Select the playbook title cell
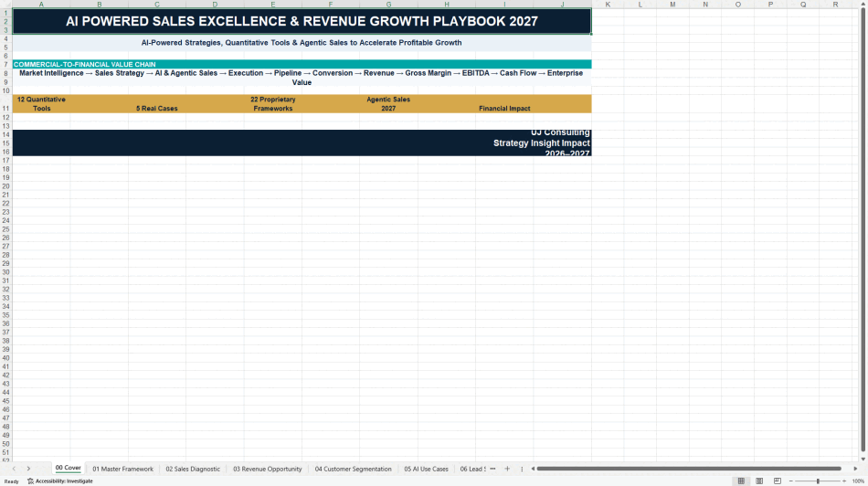Image resolution: width=868 pixels, height=486 pixels. pyautogui.click(x=302, y=21)
